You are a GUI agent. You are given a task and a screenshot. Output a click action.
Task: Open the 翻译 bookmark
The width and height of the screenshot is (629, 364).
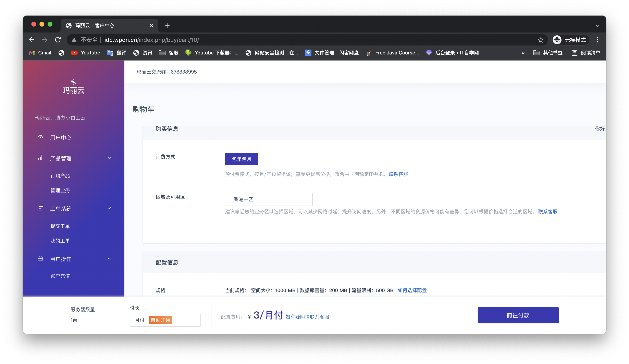tap(117, 53)
